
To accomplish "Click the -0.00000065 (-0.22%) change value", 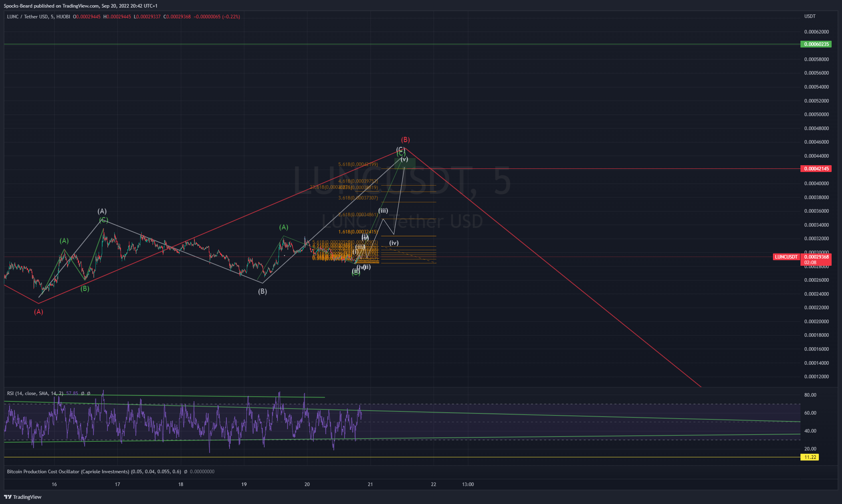I will pyautogui.click(x=217, y=17).
